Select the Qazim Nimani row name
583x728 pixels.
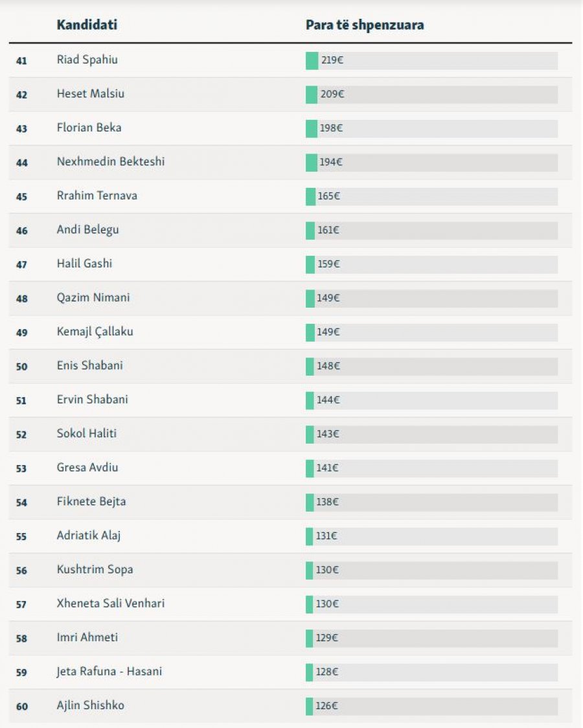93,298
